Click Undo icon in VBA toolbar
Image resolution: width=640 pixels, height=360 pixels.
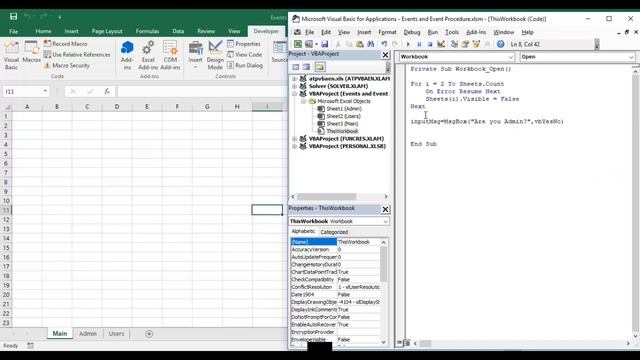coord(384,44)
